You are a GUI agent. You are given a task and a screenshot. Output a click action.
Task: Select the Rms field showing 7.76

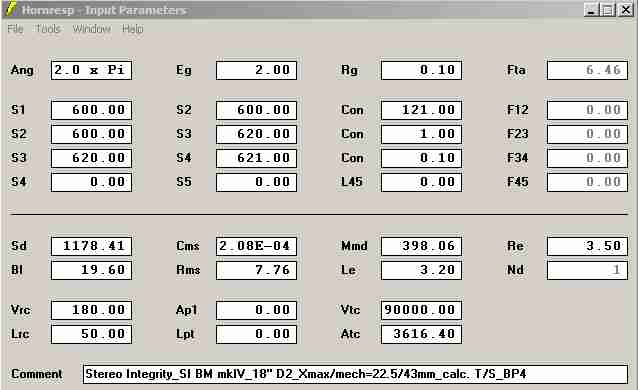[256, 270]
